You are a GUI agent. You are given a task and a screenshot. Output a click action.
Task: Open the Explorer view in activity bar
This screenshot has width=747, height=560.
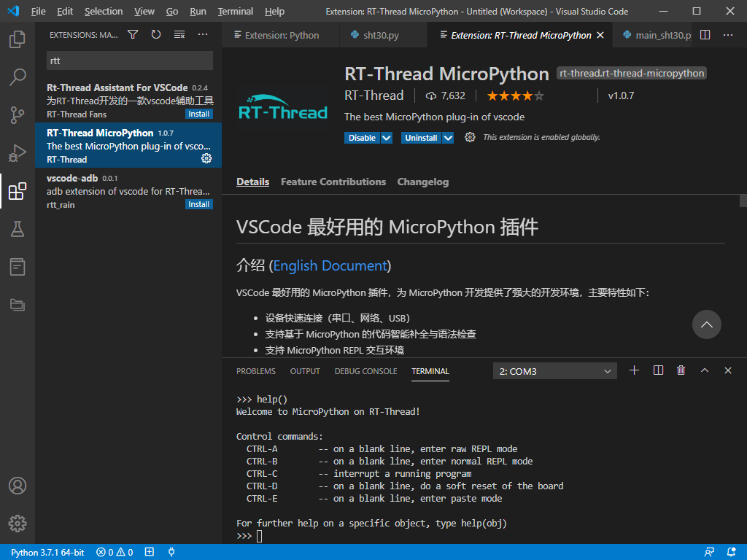coord(18,39)
